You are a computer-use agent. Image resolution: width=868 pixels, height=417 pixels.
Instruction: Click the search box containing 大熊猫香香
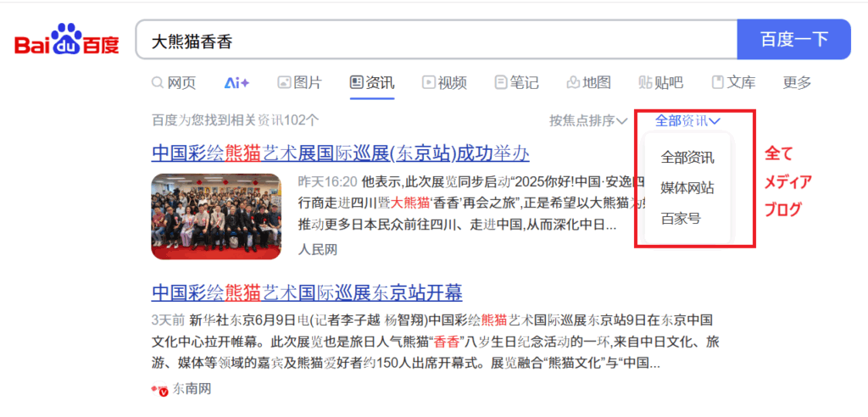tap(437, 39)
